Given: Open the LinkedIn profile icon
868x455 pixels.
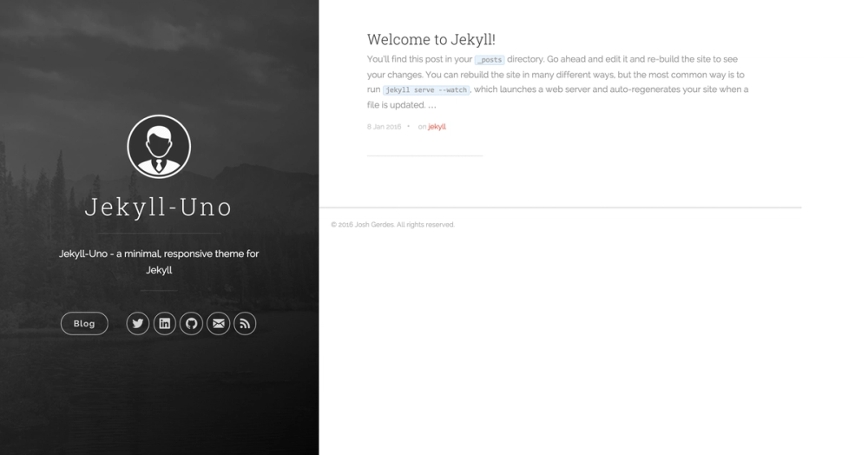Looking at the screenshot, I should tap(164, 324).
